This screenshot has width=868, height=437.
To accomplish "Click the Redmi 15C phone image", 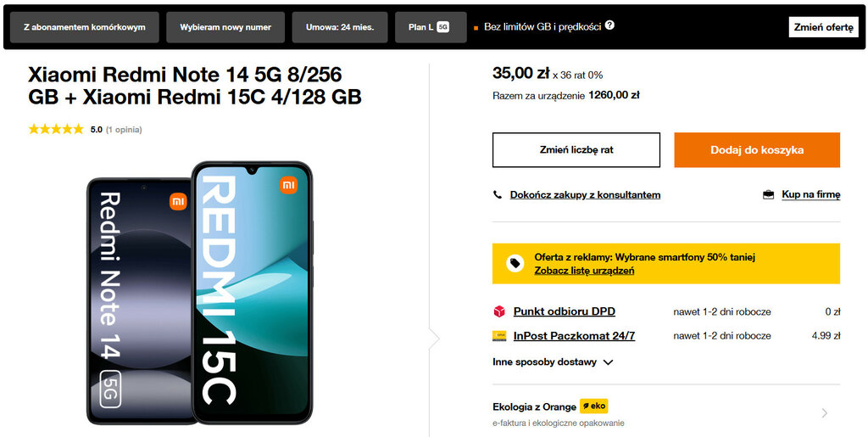I will point(252,292).
